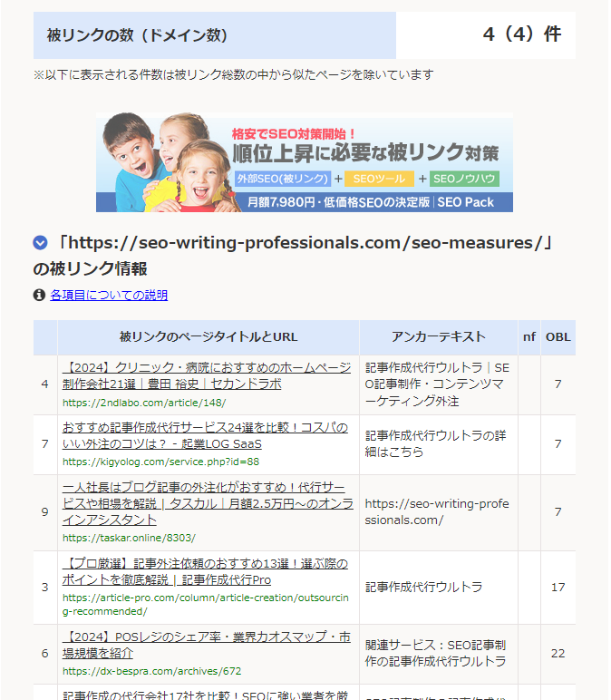Click anchor text https://seo-writing-professionals.com/
The image size is (611, 700).
(437, 512)
